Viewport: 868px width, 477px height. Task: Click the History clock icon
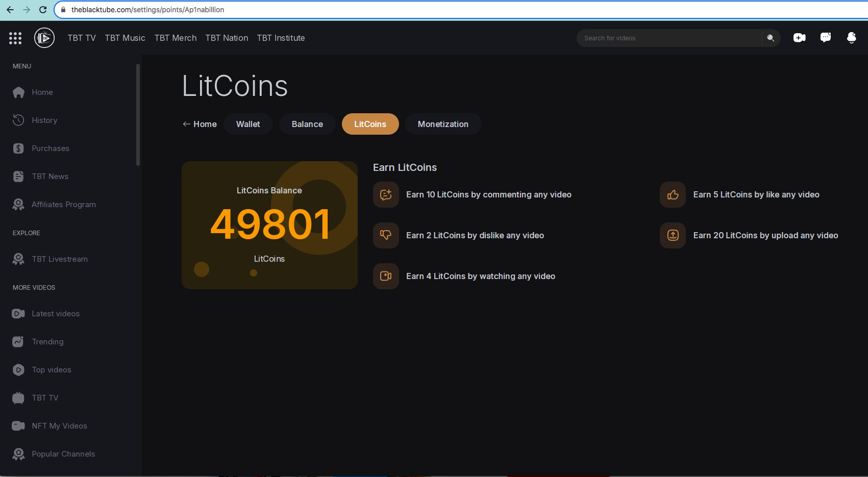(18, 120)
